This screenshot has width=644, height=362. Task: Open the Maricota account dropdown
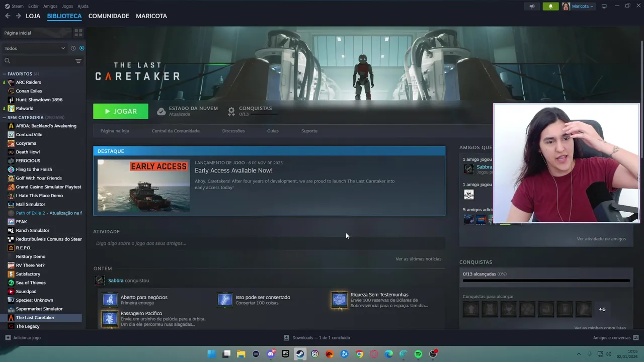point(578,6)
